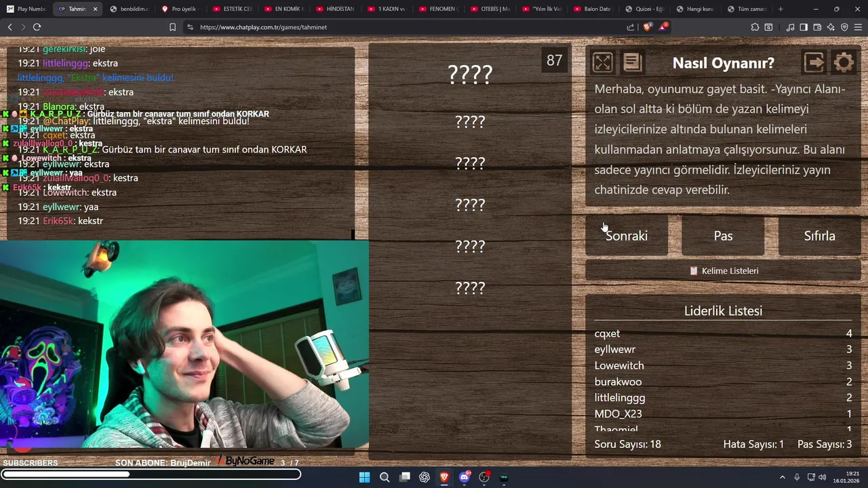Open Windows taskbar search
Image resolution: width=868 pixels, height=488 pixels.
tap(384, 477)
